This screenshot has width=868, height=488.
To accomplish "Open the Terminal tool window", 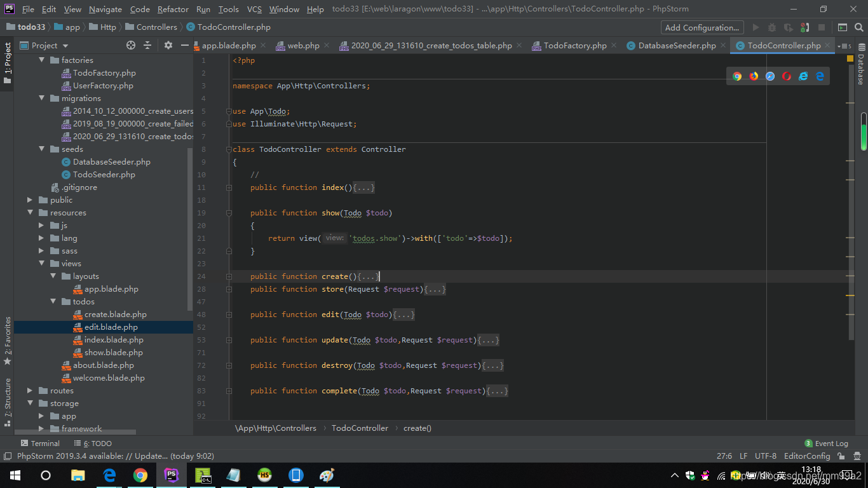I will [40, 444].
